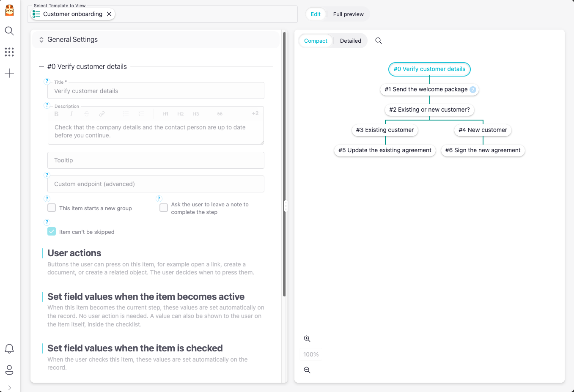The width and height of the screenshot is (574, 392).
Task: Click the Tooltip input field
Action: (x=156, y=160)
